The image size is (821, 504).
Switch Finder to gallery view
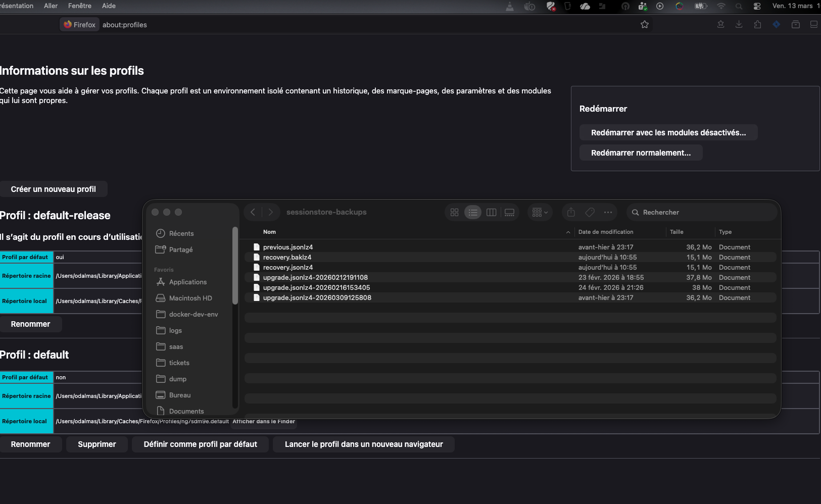tap(509, 212)
